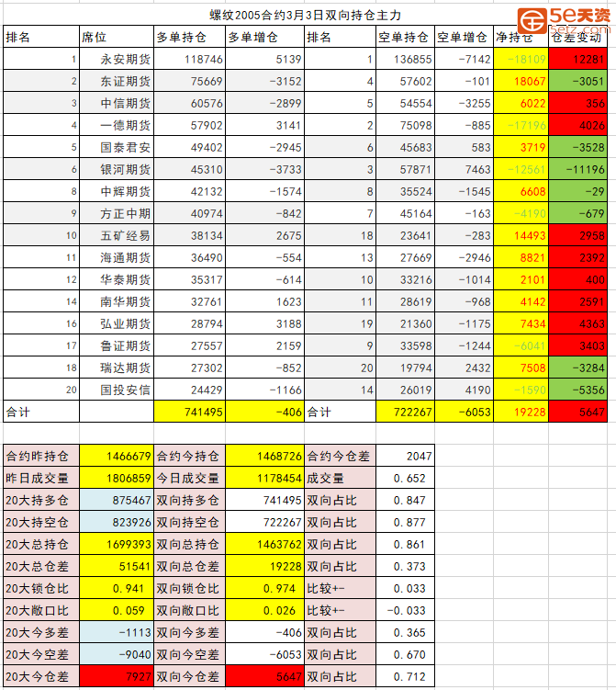Select 合约今仓差 value 2047

405,456
